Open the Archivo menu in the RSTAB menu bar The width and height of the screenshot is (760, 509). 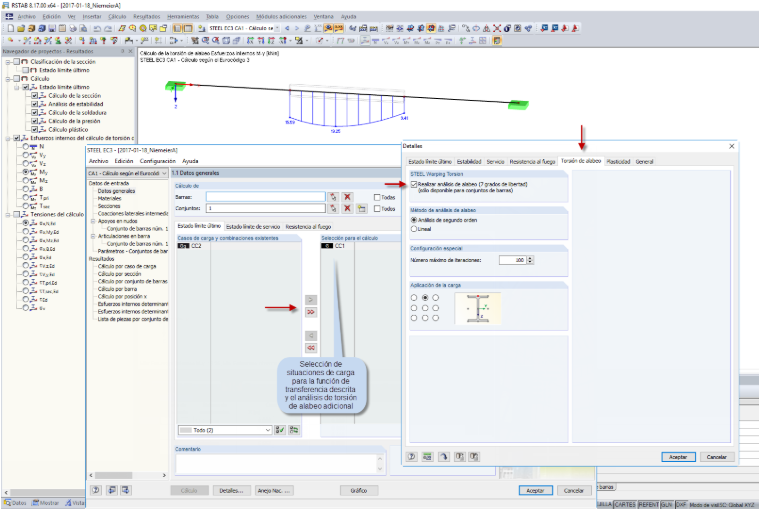click(26, 16)
